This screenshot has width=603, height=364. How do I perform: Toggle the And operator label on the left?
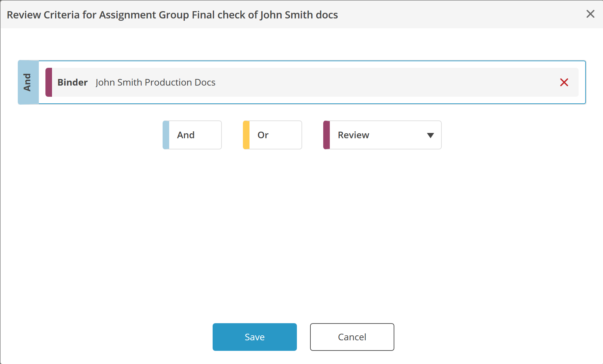pyautogui.click(x=28, y=82)
